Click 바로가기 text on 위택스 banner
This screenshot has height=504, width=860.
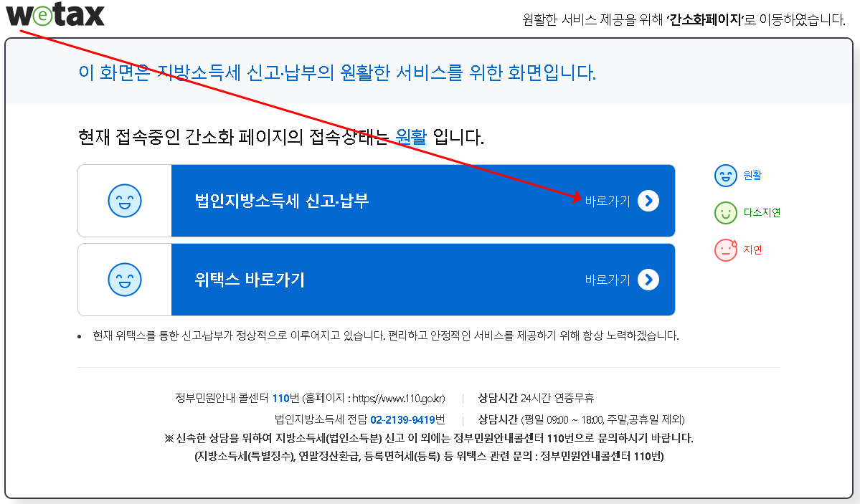click(x=608, y=280)
